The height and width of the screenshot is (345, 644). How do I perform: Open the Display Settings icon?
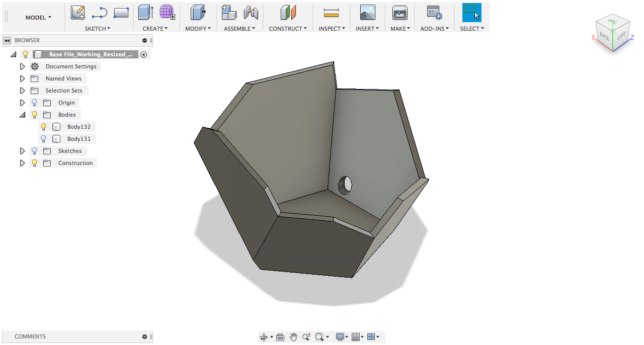point(341,337)
